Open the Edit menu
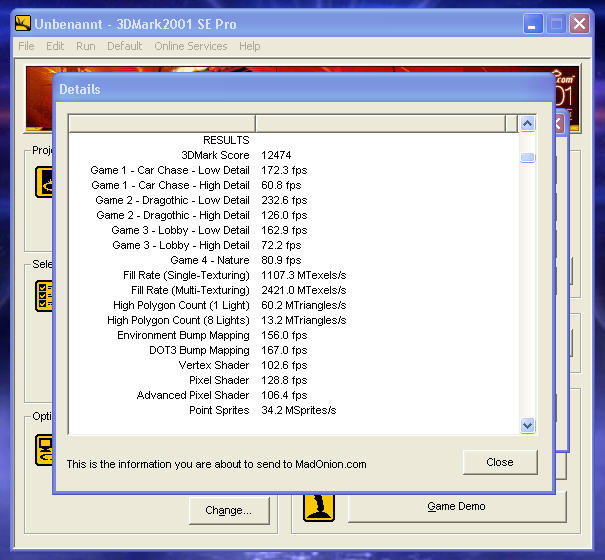Screen dimensions: 605x560 tap(55, 46)
